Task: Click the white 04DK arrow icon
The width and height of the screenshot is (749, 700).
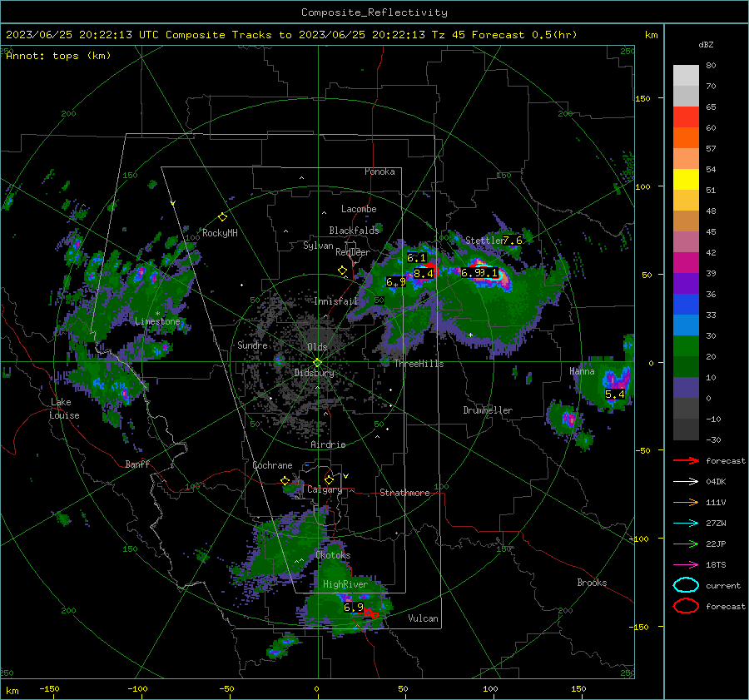Action: tap(686, 482)
